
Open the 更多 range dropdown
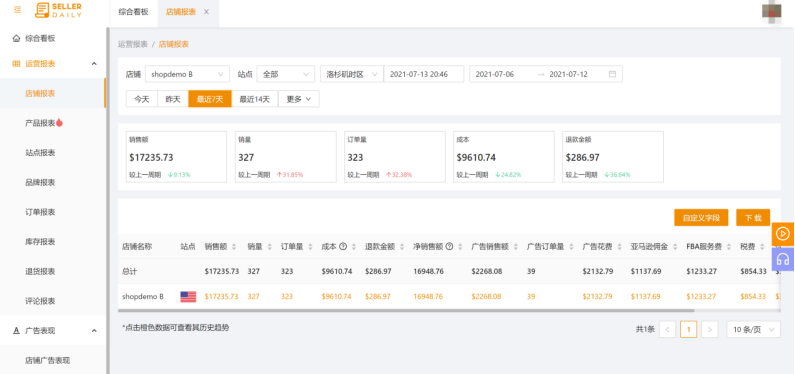point(299,99)
